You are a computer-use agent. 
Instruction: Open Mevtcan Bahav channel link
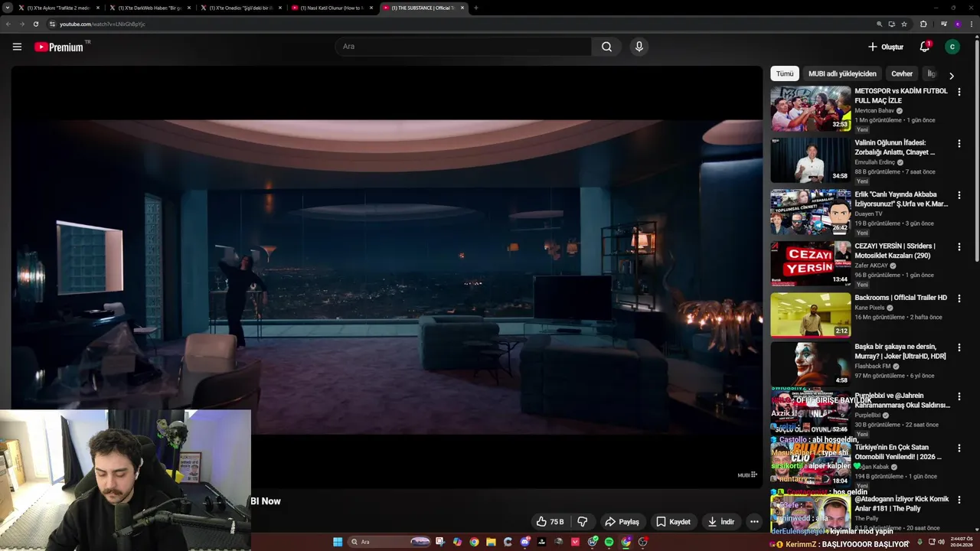pos(874,111)
